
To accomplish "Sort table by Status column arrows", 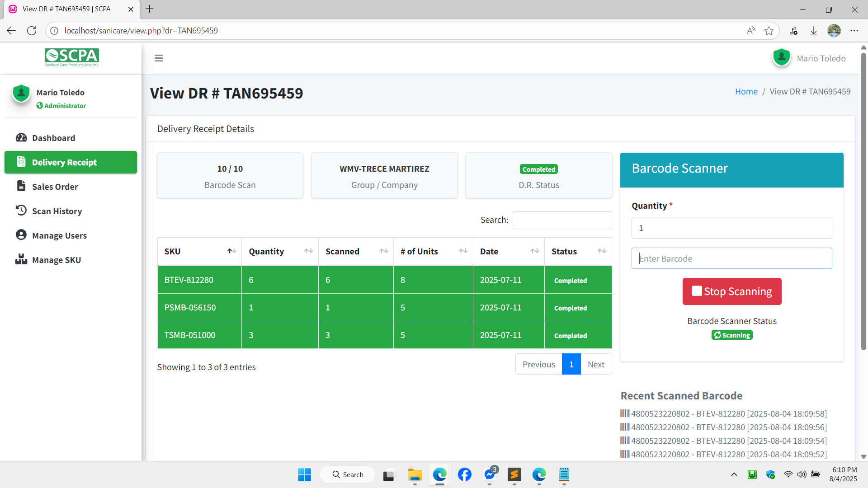I will coord(601,251).
